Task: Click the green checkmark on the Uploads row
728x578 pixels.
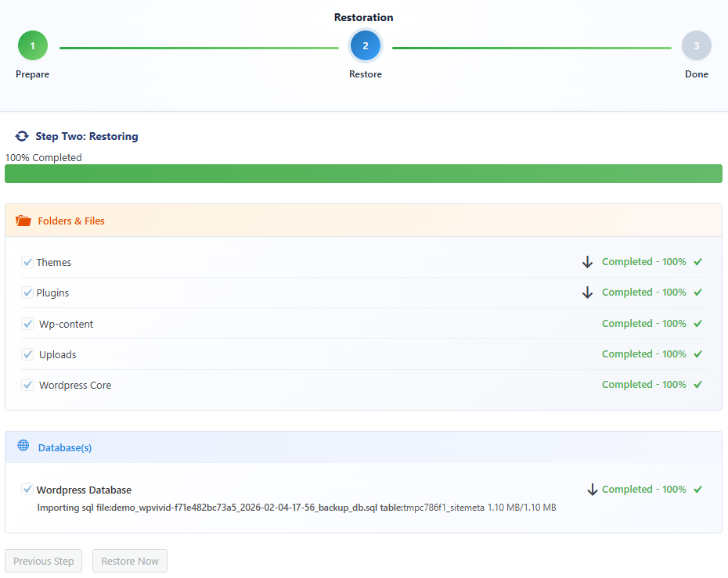Action: point(697,354)
